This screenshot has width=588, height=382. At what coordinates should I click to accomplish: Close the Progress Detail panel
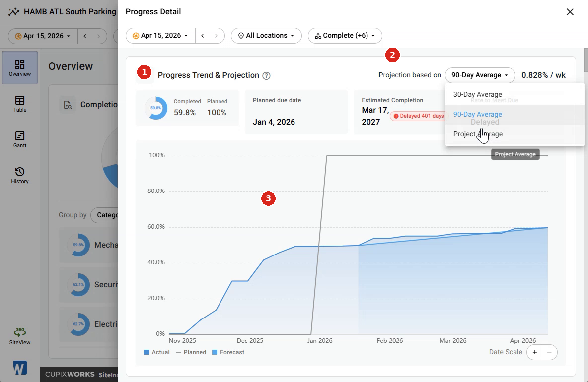(570, 12)
